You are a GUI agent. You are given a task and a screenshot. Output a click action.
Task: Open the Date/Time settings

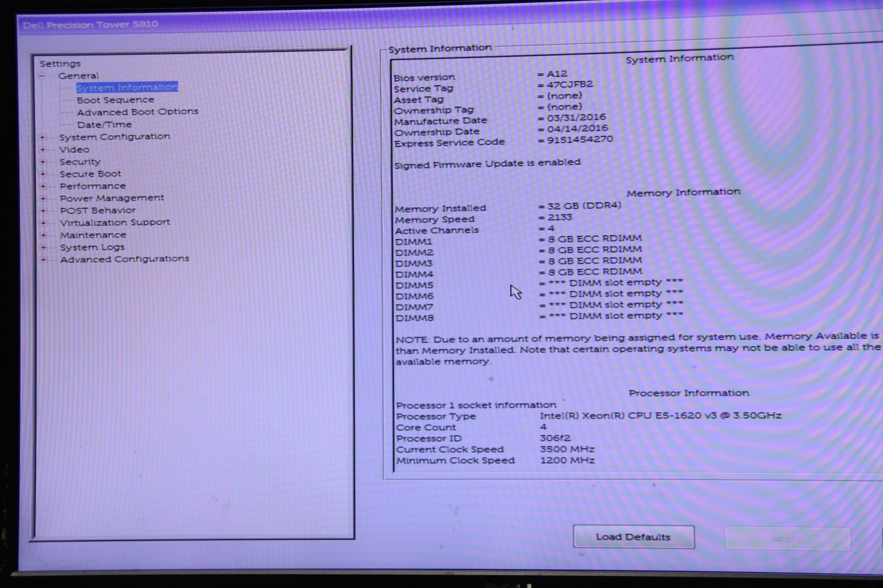104,125
